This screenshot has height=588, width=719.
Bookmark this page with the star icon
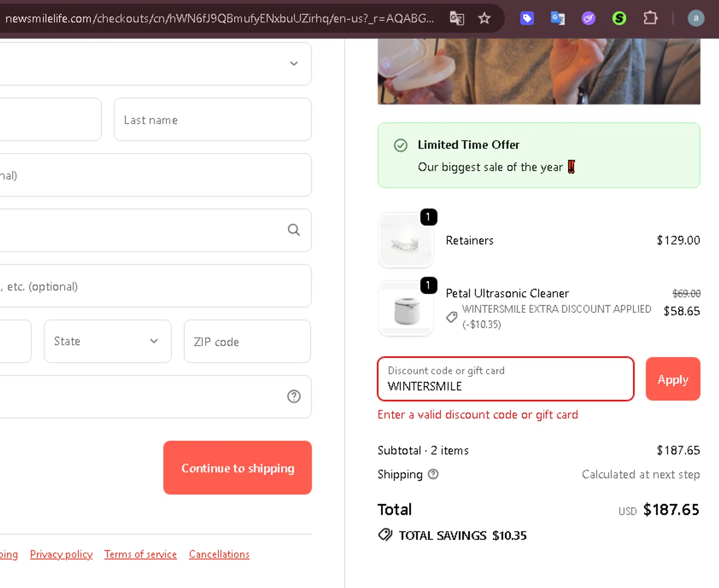click(x=484, y=18)
